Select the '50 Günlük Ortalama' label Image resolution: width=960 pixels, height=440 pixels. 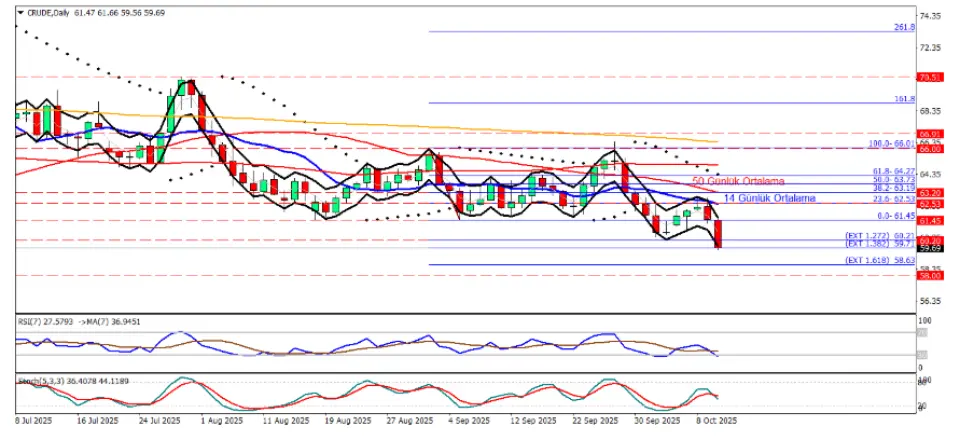click(x=736, y=181)
